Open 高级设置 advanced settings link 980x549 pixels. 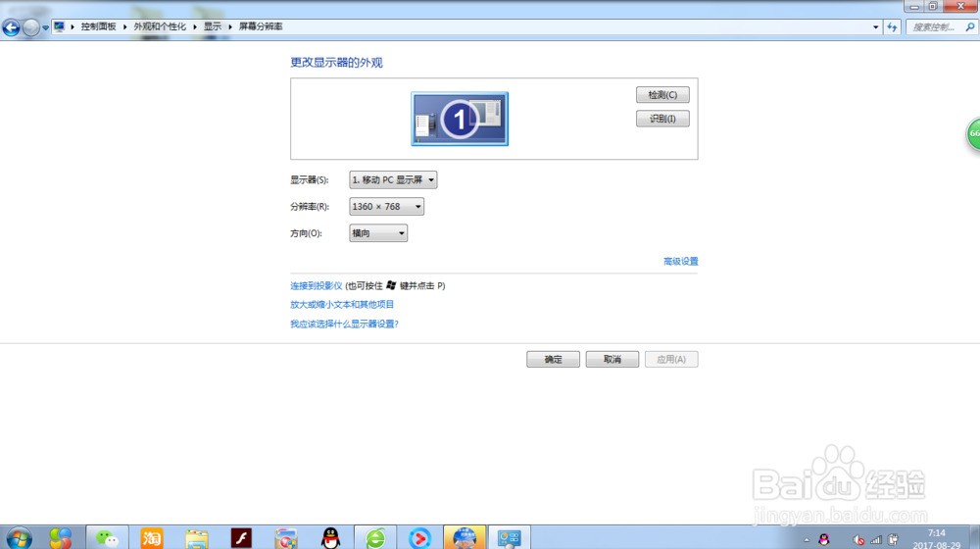[x=681, y=262]
